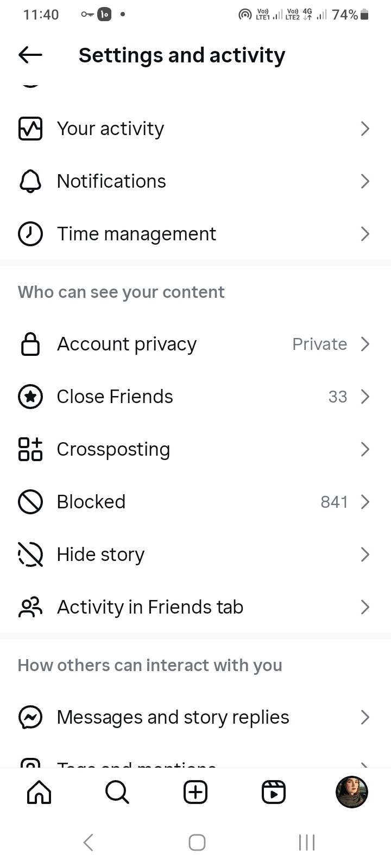Tap the 841 blocked accounts count
391x868 pixels.
334,502
